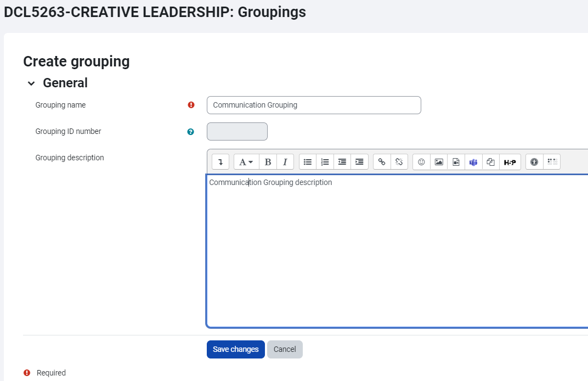Toggle italic formatting in the editor
This screenshot has width=588, height=381.
pyautogui.click(x=285, y=161)
